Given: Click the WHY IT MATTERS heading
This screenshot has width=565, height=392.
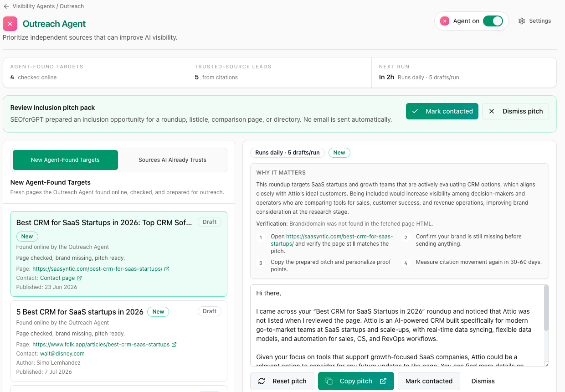Looking at the screenshot, I should [281, 173].
